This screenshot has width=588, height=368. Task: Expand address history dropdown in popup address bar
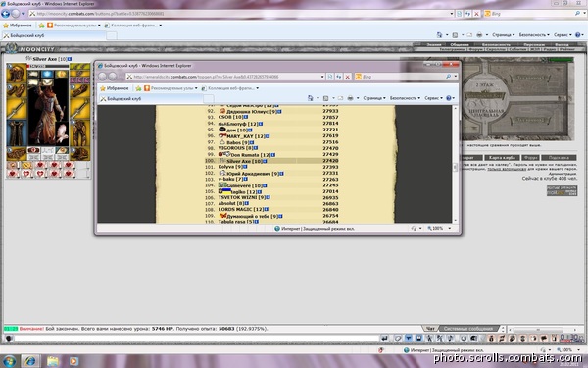tap(322, 77)
